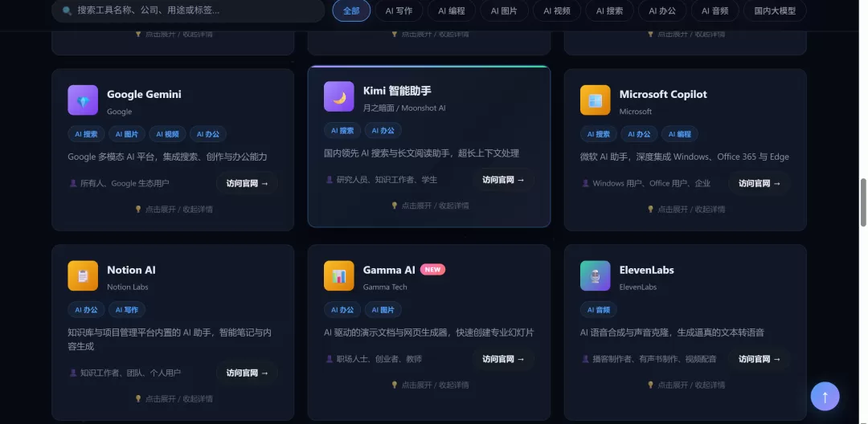Click 月之暗面 / Moonshot AI subtitle

click(x=404, y=108)
